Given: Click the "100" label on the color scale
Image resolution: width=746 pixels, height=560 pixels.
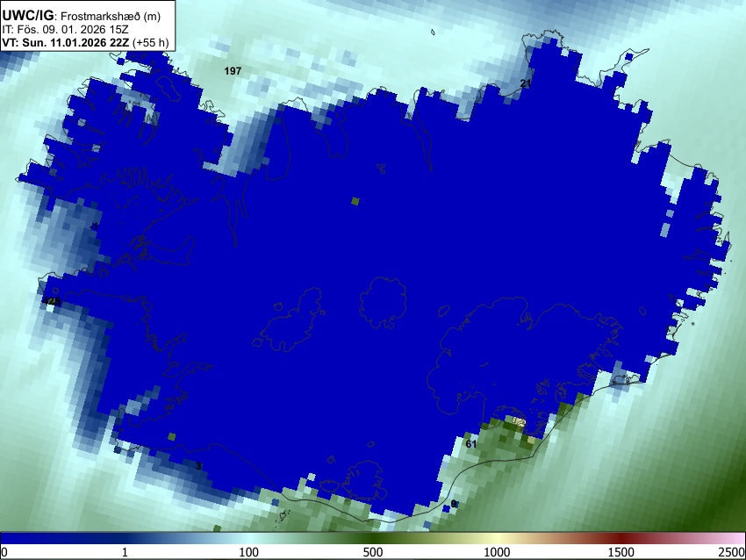Looking at the screenshot, I should click(249, 552).
